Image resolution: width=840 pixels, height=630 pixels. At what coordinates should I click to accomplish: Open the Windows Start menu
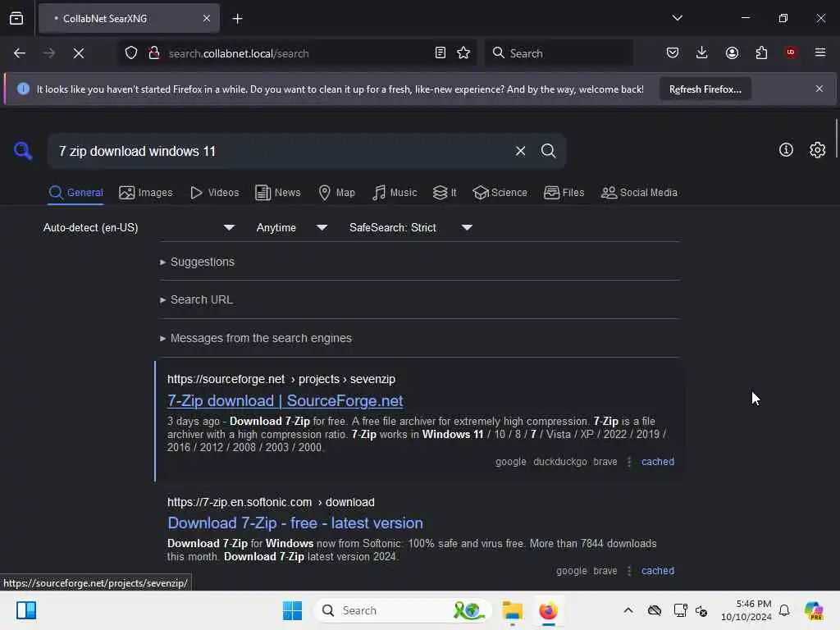point(292,610)
